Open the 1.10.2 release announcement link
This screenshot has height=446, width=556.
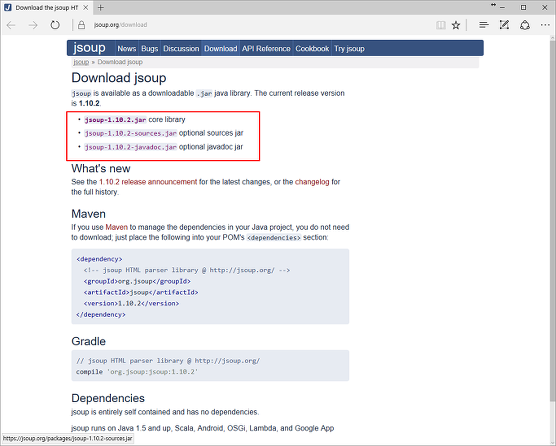coord(148,182)
